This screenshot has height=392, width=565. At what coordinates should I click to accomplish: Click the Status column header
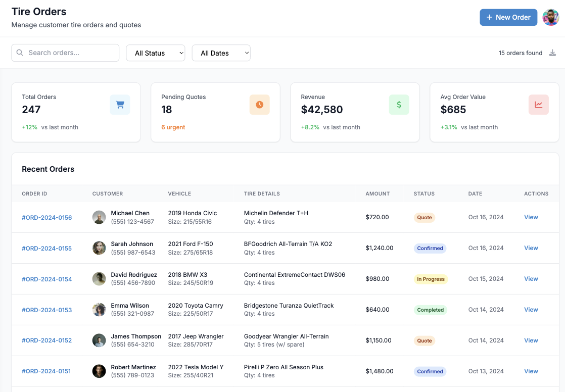coord(423,193)
